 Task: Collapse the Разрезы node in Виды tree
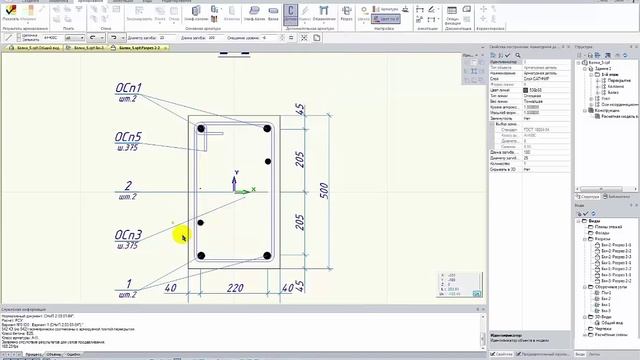pyautogui.click(x=585, y=239)
